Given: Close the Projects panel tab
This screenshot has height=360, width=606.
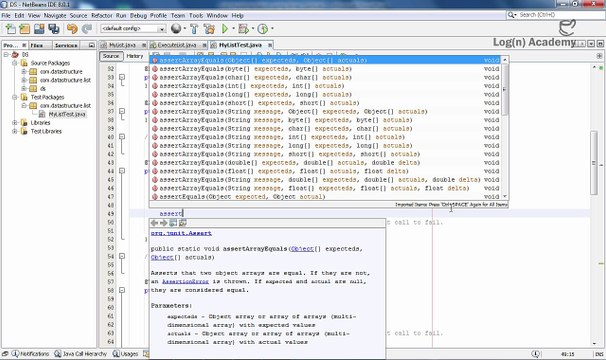Looking at the screenshot, I should (x=24, y=45).
